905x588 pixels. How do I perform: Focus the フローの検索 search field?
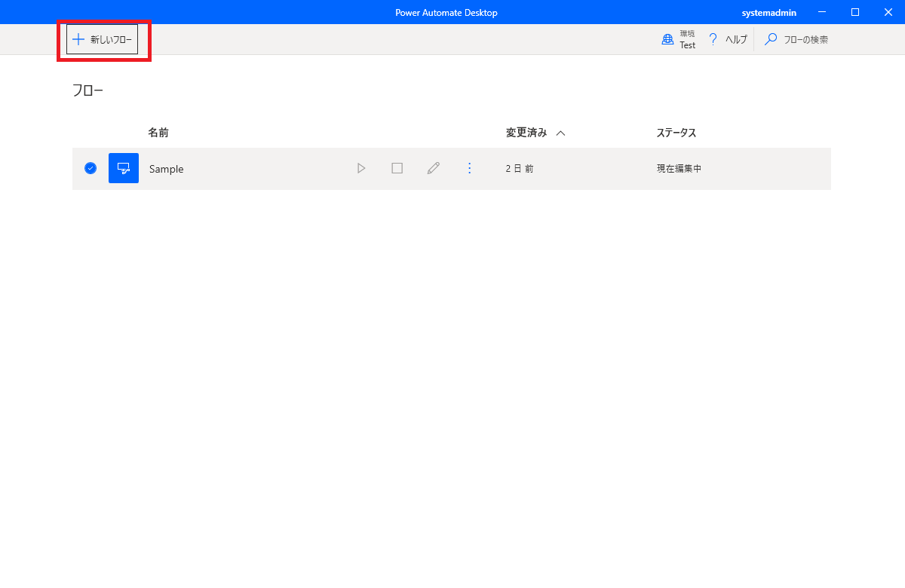point(797,39)
